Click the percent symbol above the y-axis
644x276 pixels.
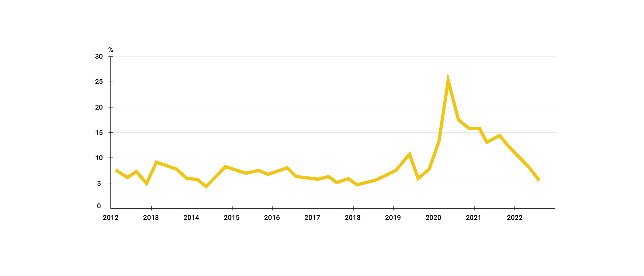(x=111, y=50)
